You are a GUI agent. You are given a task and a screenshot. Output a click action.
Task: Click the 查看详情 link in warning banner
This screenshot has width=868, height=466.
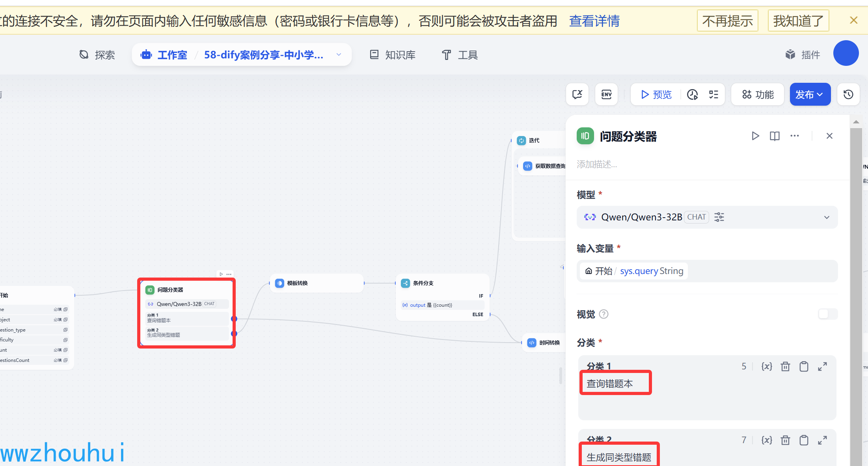[x=594, y=21]
